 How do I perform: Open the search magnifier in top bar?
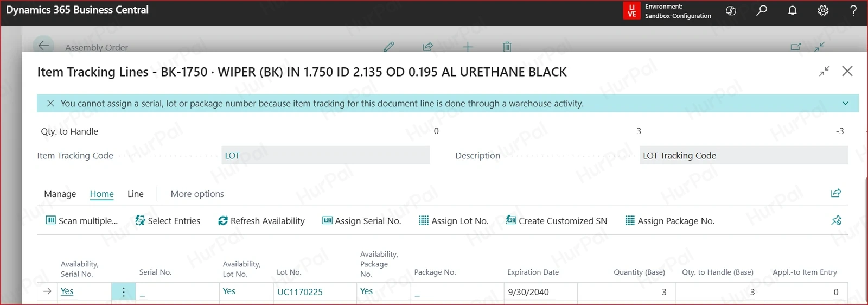(x=762, y=10)
